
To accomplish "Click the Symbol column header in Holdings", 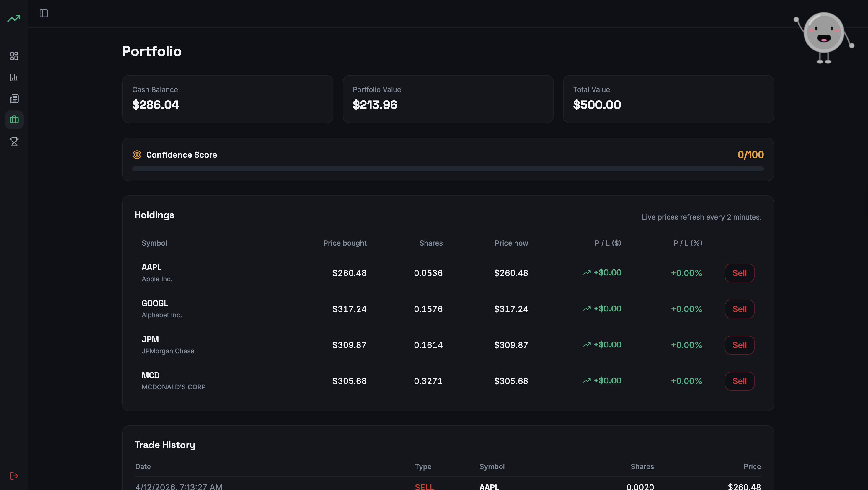I will coord(154,243).
